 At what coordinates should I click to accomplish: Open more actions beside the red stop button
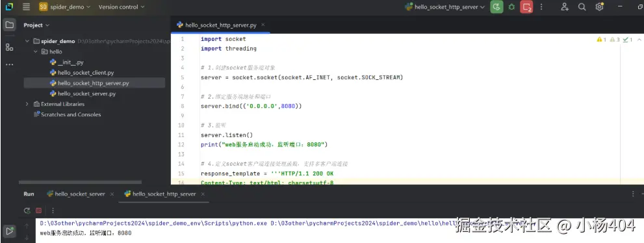541,6
